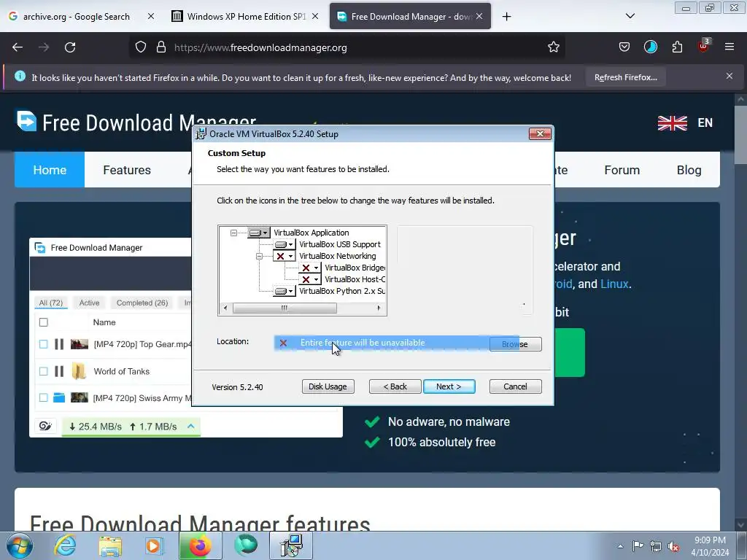Go back with the < Back button
747x560 pixels.
click(395, 386)
